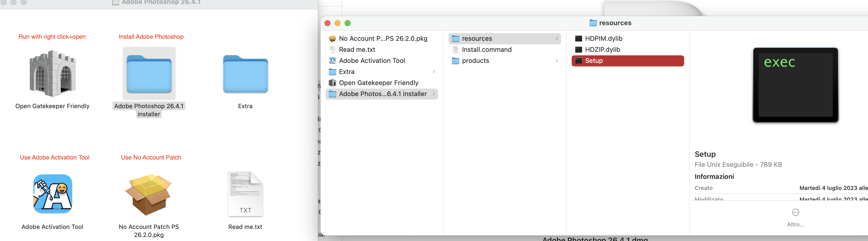The height and width of the screenshot is (241, 868).
Task: Click the resources folder icon in second column
Action: coord(455,38)
